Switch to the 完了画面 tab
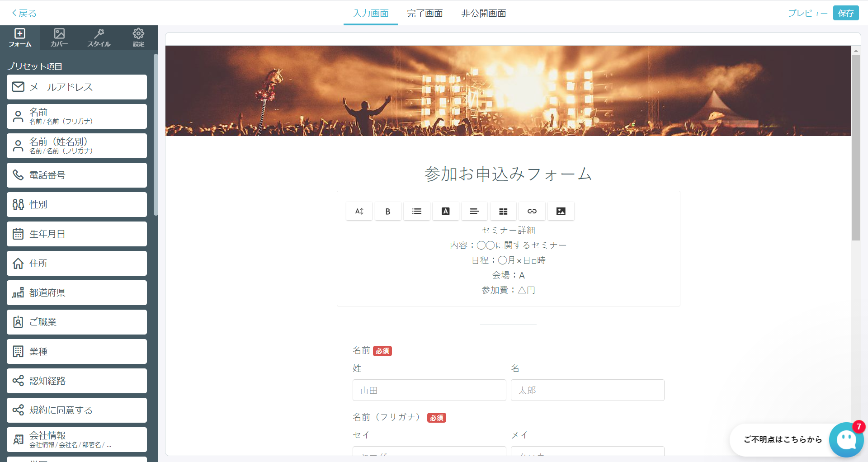868x462 pixels. (x=425, y=13)
